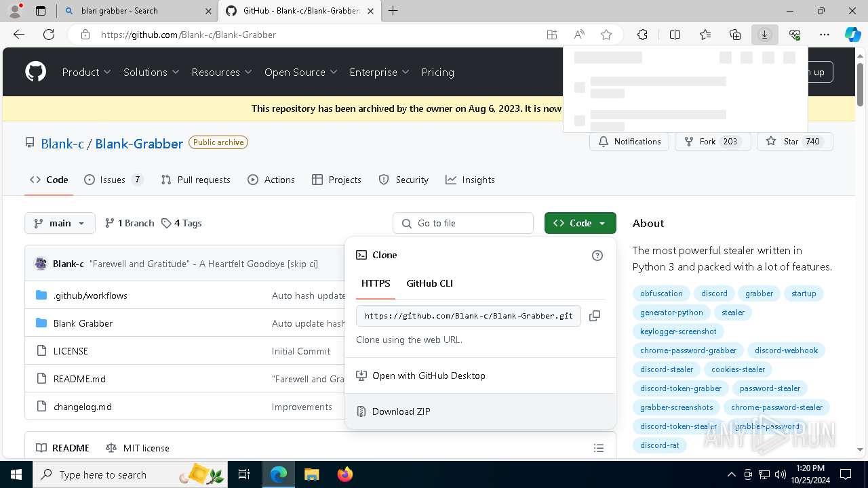Screen dimensions: 868x488
Task: Expand the Enterprise menu
Action: (379, 72)
